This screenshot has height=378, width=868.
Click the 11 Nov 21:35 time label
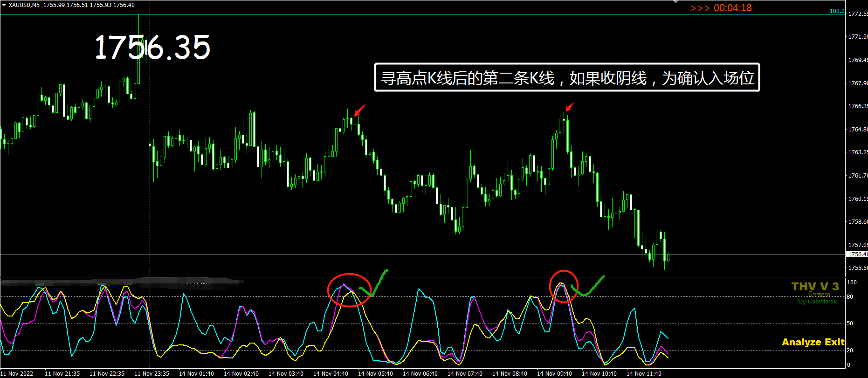62,374
